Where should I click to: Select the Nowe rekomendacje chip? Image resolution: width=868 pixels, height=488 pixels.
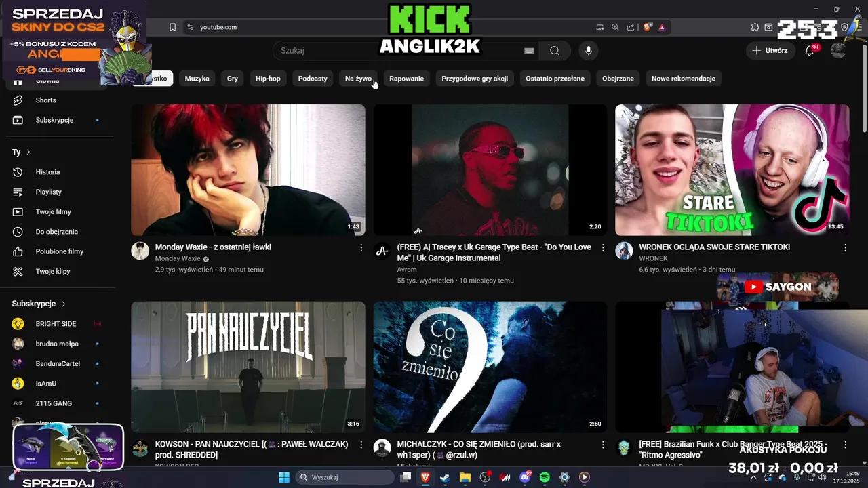[684, 79]
